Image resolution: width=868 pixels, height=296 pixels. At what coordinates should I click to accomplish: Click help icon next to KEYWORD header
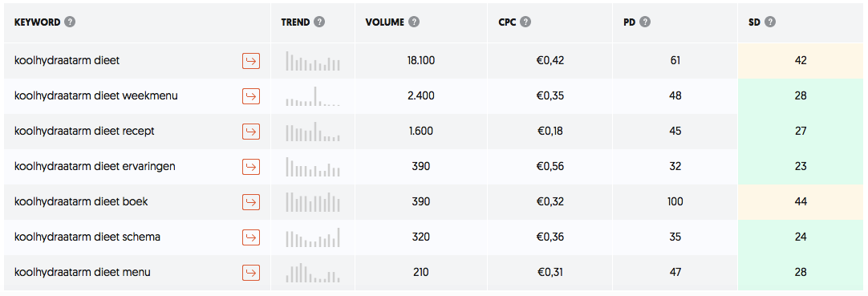70,22
